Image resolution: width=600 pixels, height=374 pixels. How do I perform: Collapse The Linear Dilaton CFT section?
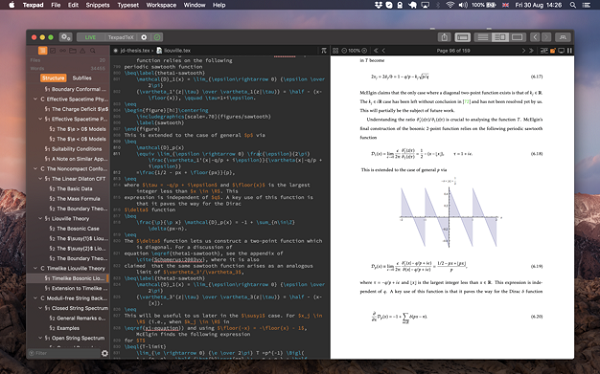[40, 179]
